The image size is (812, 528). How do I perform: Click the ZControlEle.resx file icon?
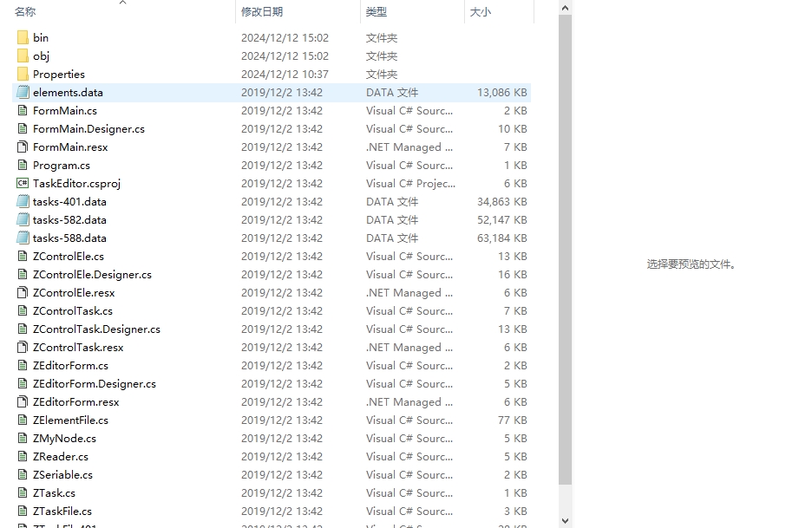coord(23,292)
